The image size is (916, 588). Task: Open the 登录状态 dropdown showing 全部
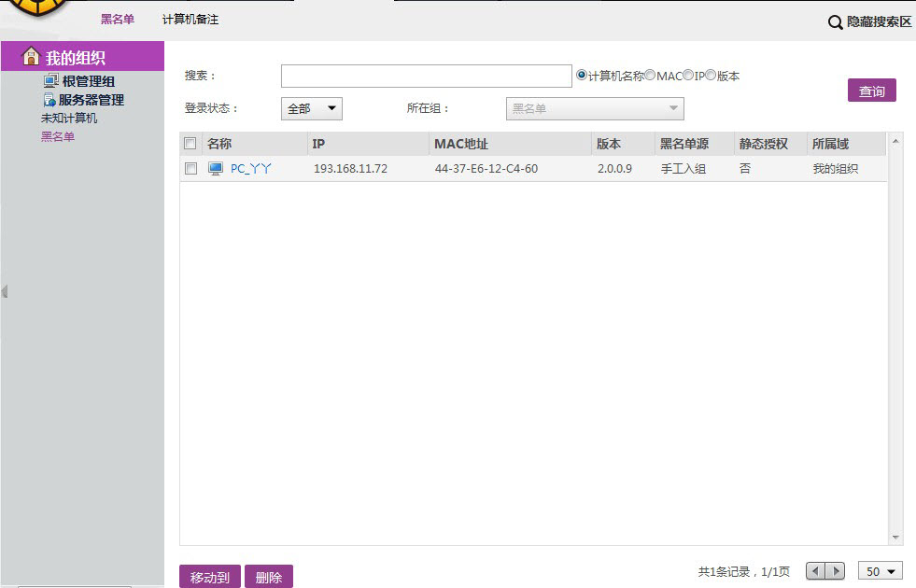tap(312, 109)
